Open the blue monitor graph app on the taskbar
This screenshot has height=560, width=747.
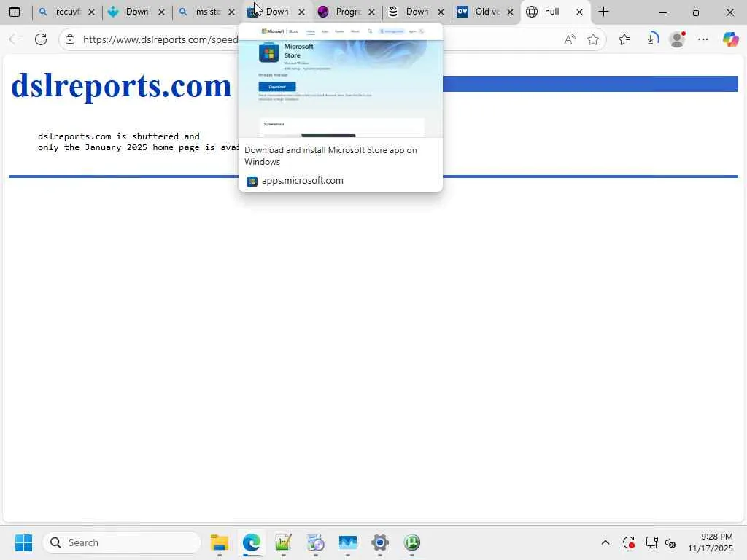click(348, 542)
